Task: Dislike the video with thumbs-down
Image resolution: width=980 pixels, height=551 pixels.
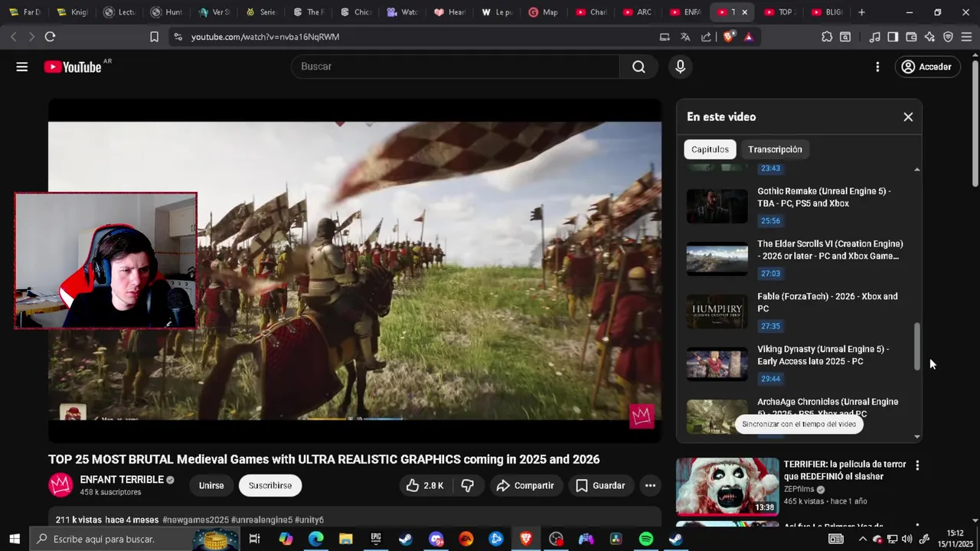Action: pos(468,485)
